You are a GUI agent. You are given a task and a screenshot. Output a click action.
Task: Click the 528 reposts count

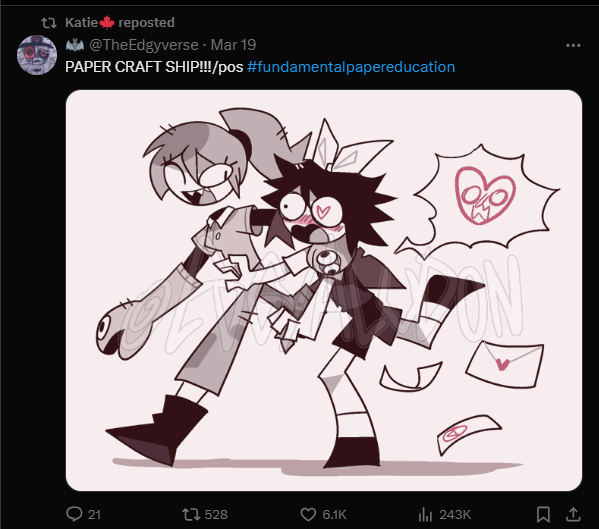(x=216, y=514)
